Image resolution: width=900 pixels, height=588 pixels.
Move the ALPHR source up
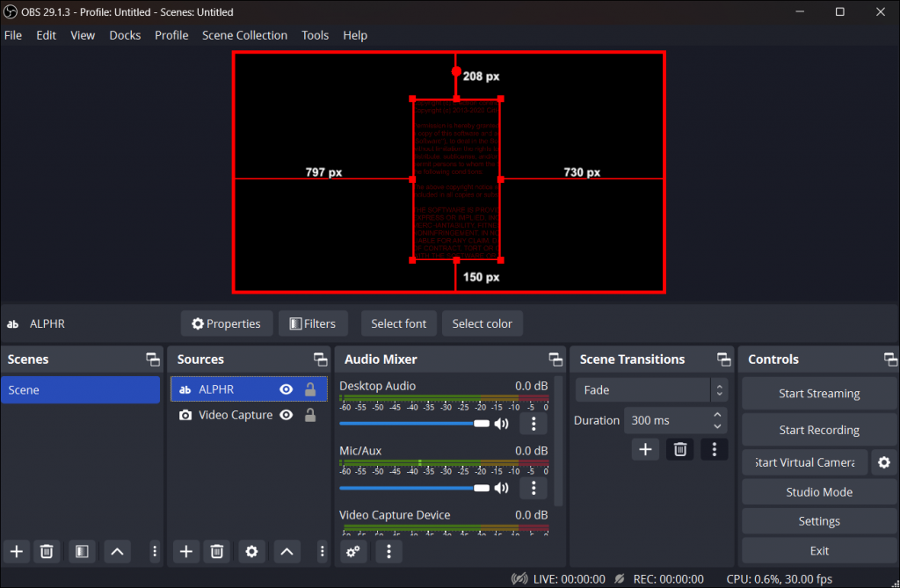(x=287, y=551)
